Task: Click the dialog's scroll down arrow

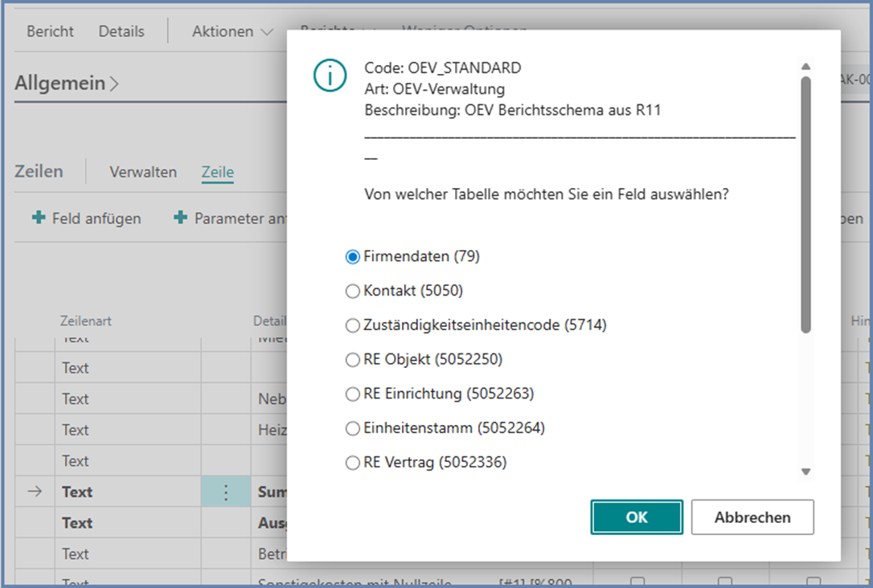Action: pyautogui.click(x=805, y=472)
